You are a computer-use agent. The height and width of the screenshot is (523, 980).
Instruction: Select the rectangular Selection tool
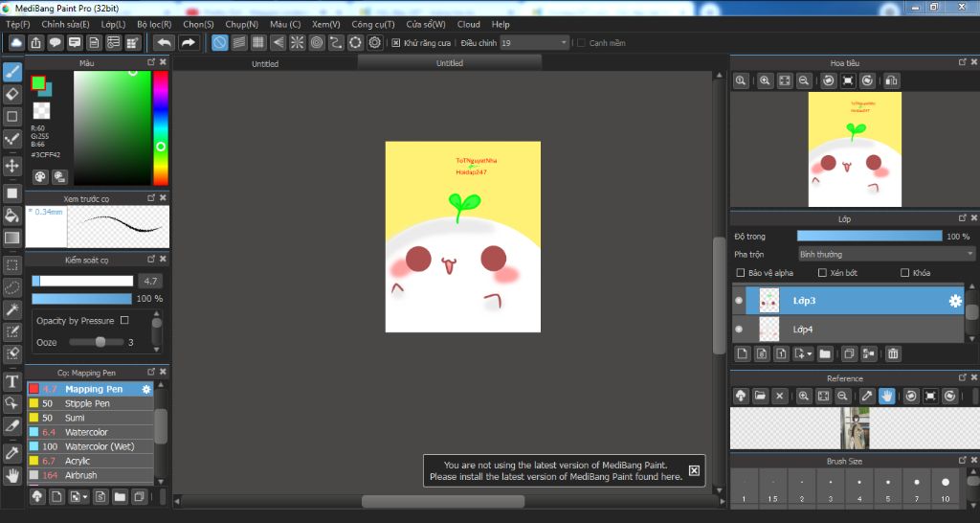[11, 265]
